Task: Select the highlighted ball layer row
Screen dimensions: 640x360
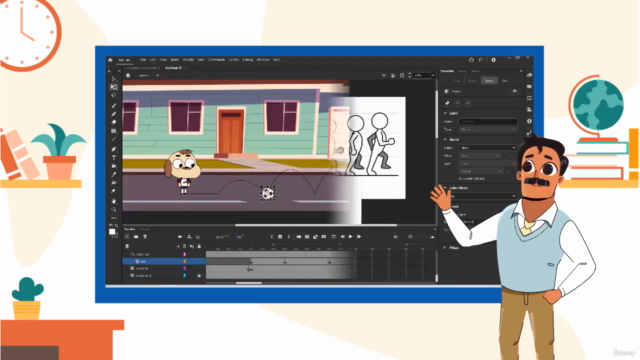Action: click(x=164, y=261)
